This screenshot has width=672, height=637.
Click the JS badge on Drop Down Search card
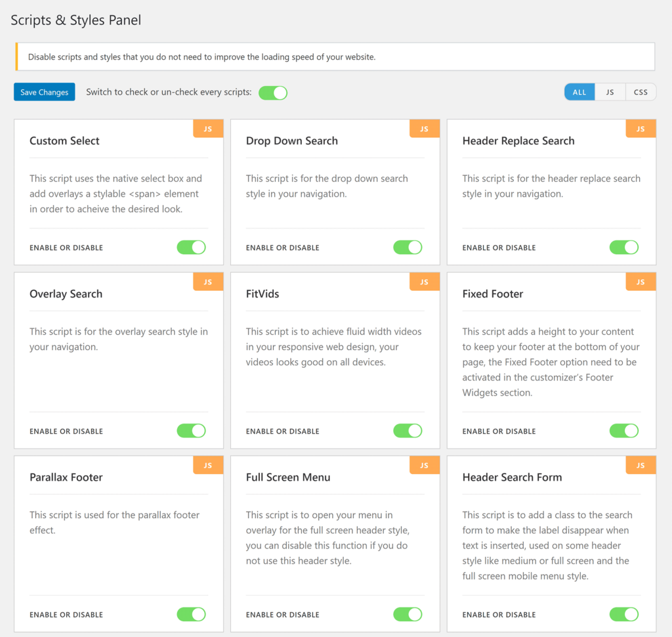coord(425,129)
